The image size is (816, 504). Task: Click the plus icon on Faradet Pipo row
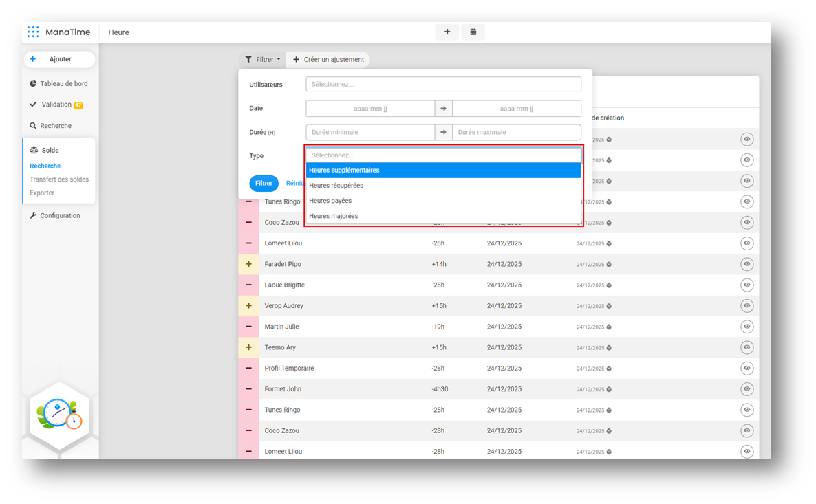248,264
